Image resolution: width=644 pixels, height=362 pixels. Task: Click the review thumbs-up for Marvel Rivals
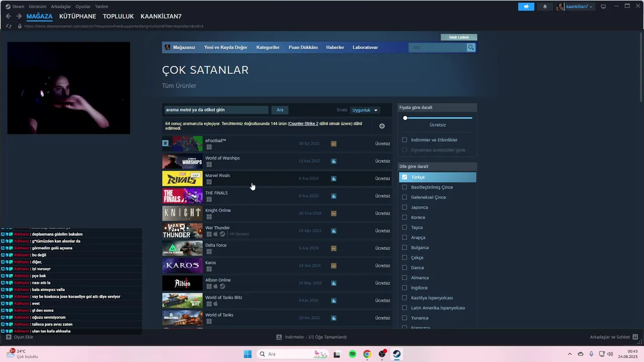(x=334, y=178)
